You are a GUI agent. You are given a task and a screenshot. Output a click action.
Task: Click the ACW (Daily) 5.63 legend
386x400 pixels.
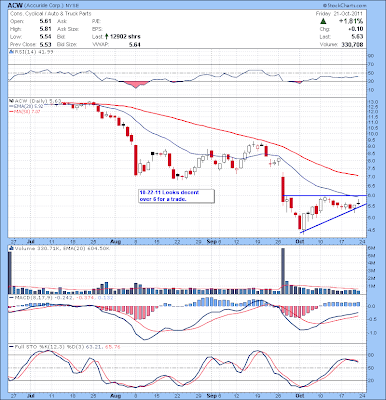[x=37, y=100]
